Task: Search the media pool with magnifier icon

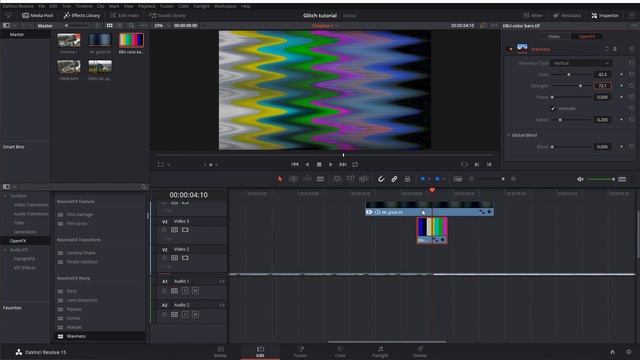Action: [x=131, y=25]
